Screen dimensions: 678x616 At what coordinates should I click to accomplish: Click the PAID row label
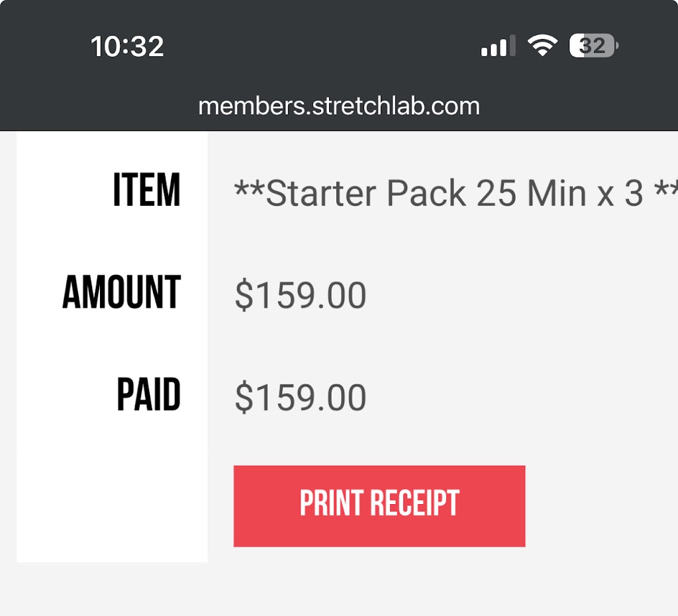pos(149,396)
